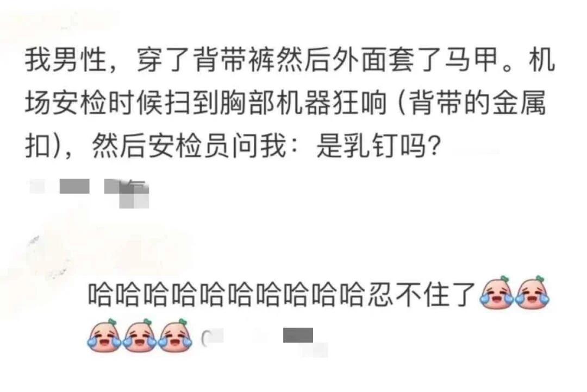Select the middle laughing emoji on the reply's second line

tap(140, 335)
